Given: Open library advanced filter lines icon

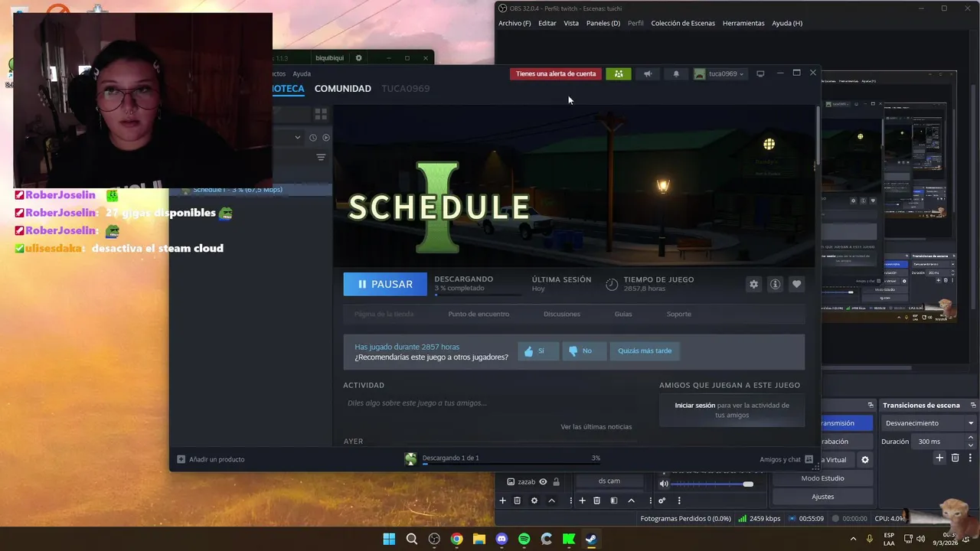Looking at the screenshot, I should click(321, 157).
